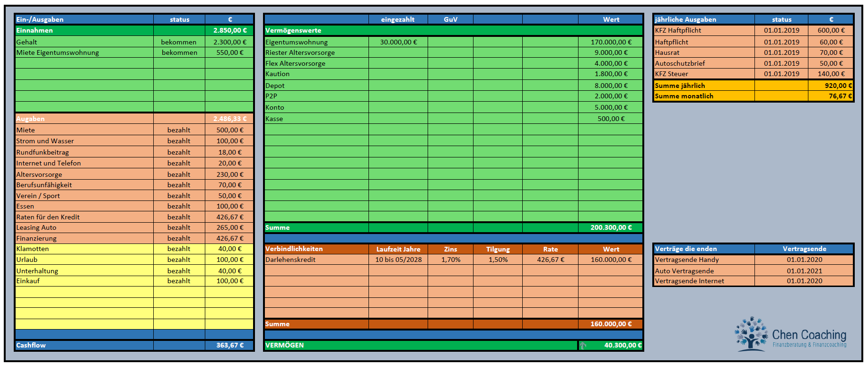868x365 pixels.
Task: Select the "Cashflow" label cell
Action: pyautogui.click(x=84, y=345)
